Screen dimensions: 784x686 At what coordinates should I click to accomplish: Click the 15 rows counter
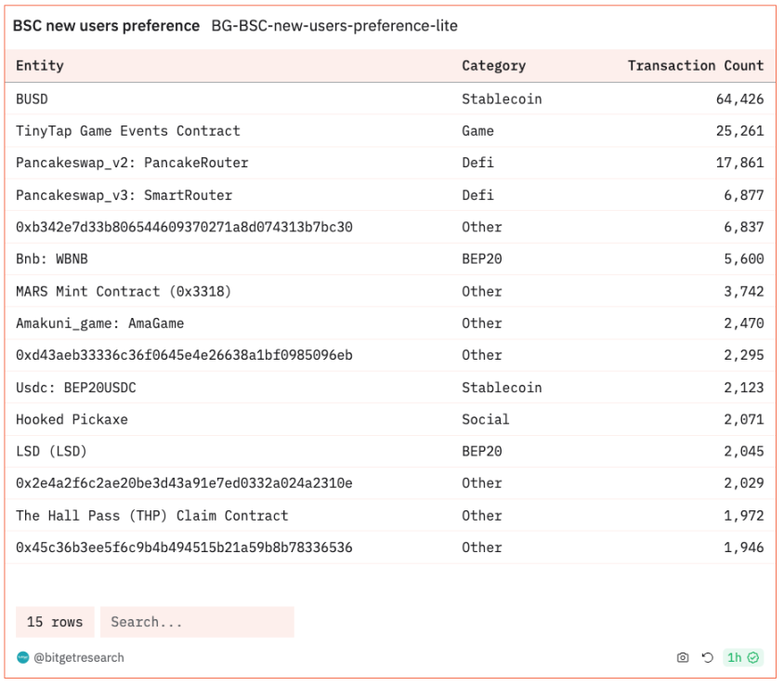coord(55,622)
